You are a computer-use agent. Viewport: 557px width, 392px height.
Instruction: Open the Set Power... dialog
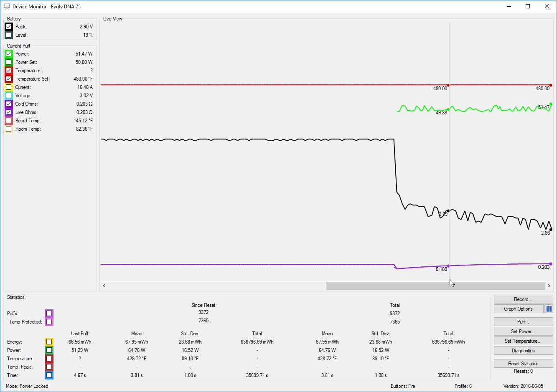(523, 331)
